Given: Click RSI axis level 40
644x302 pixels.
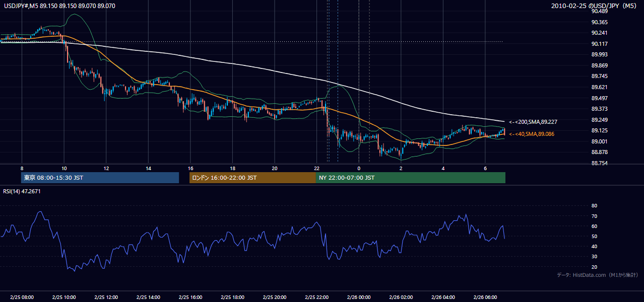Looking at the screenshot, I should (x=594, y=246).
